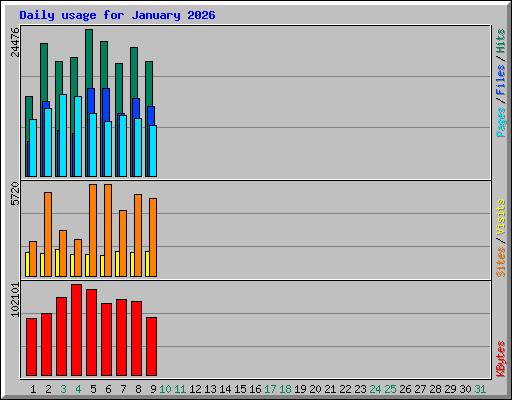This screenshot has width=512, height=400.
Task: Select the red KBytes bar for day 9
Action: 151,347
